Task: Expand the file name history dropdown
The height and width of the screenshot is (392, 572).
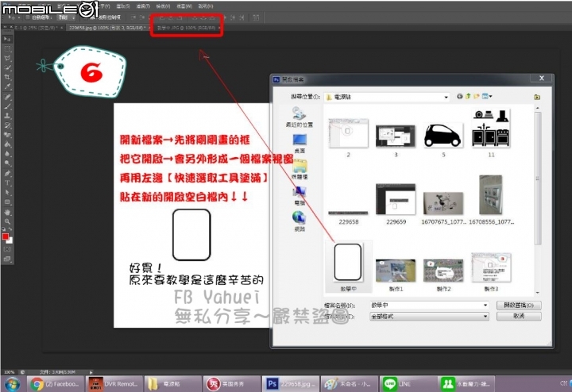Action: [x=485, y=306]
